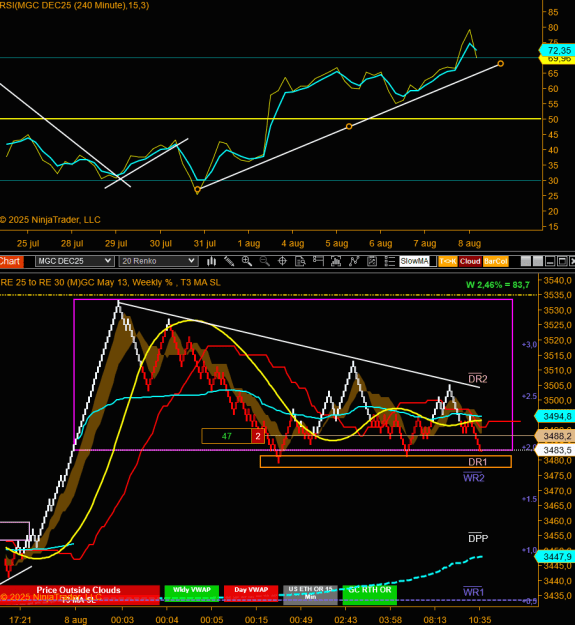The image size is (575, 625).
Task: Click the +3,0 deviation label
Action: click(x=530, y=344)
